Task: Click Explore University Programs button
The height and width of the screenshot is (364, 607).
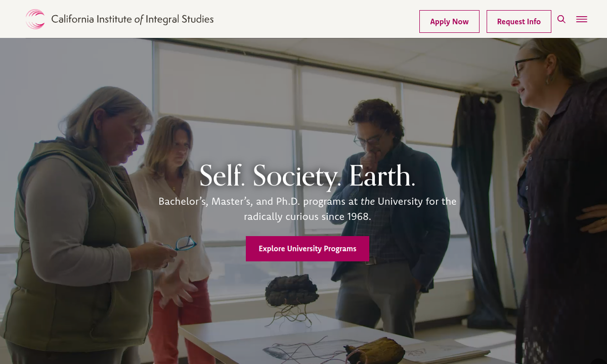Action: [308, 249]
